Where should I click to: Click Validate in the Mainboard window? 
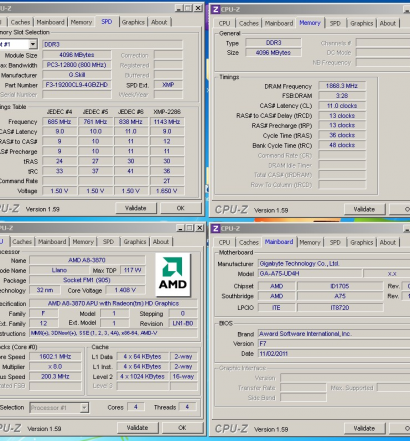[x=364, y=428]
